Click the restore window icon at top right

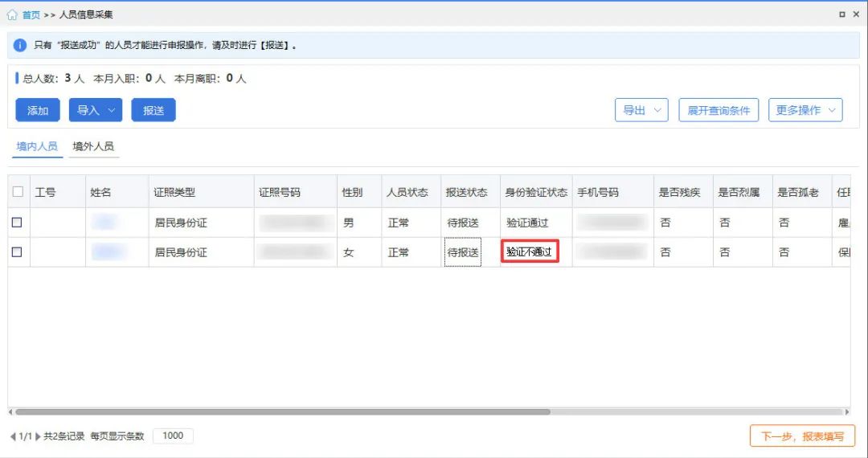pyautogui.click(x=841, y=14)
